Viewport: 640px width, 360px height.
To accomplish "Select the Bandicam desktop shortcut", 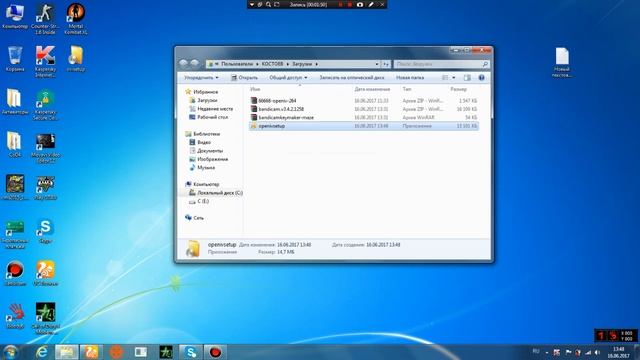I will [15, 273].
